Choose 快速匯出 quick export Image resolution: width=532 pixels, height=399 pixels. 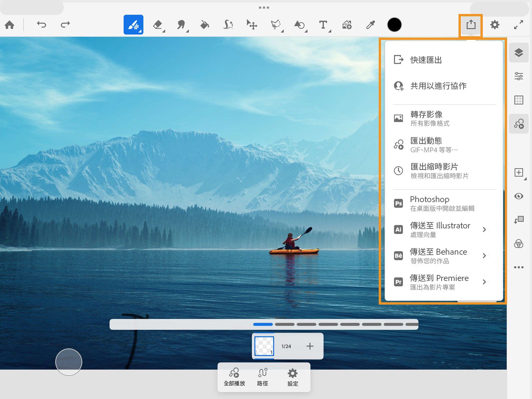click(444, 60)
